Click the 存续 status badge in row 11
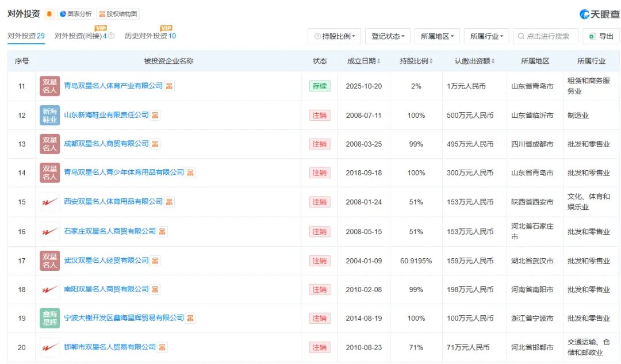The image size is (621, 364). tap(320, 86)
